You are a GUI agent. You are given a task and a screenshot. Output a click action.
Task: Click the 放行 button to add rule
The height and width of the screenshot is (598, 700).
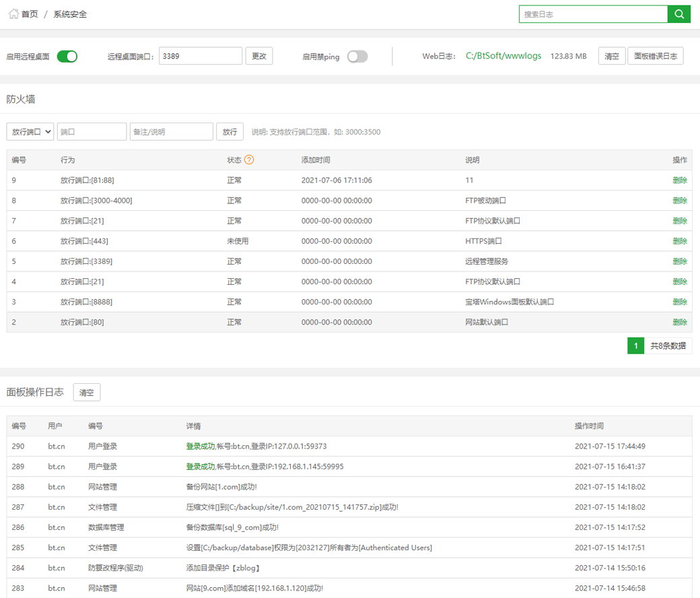(x=230, y=132)
